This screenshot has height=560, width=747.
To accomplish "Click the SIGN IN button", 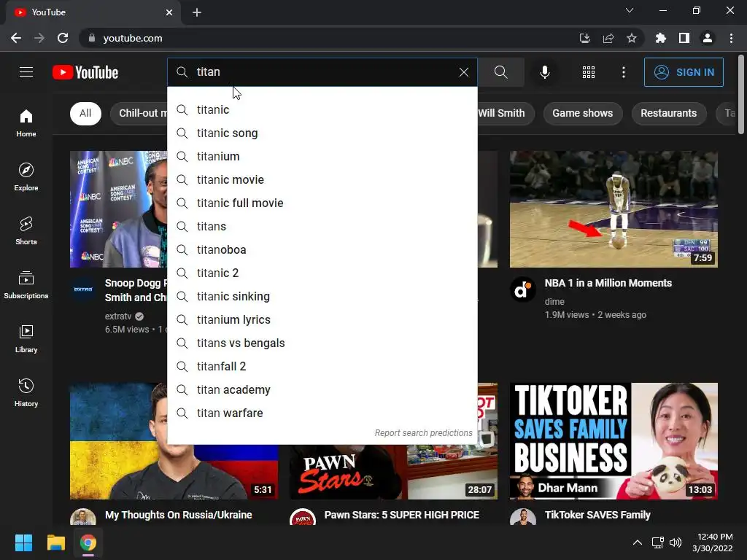I will pyautogui.click(x=684, y=72).
